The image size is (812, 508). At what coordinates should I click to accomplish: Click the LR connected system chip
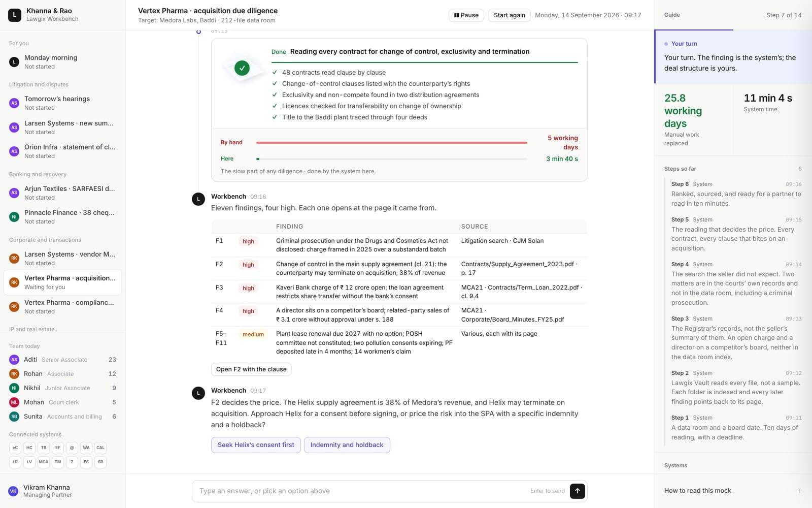(x=15, y=462)
